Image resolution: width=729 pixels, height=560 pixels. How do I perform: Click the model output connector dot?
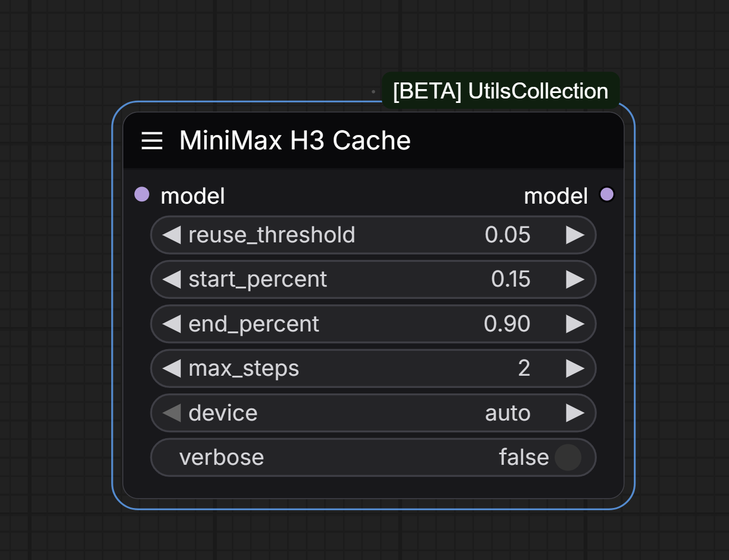click(x=607, y=194)
